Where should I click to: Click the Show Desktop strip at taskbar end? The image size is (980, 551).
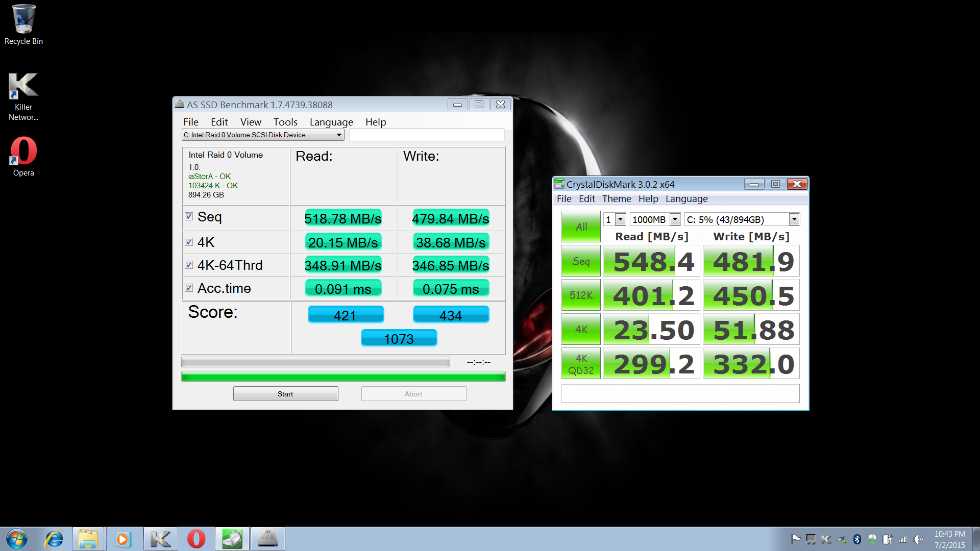pos(976,539)
